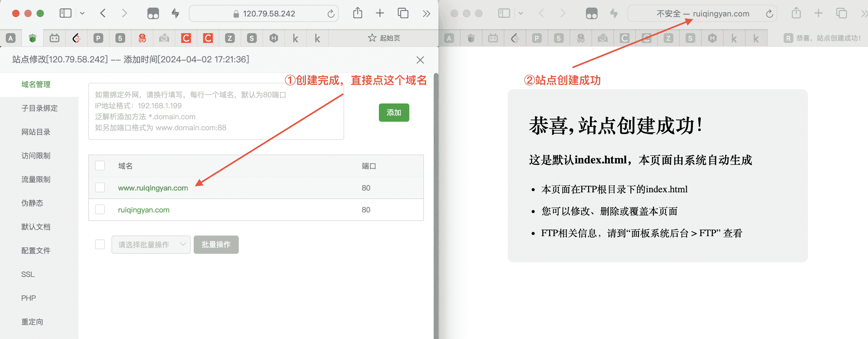Click port 80 in the www.ruiqingyan.com row

pos(366,188)
